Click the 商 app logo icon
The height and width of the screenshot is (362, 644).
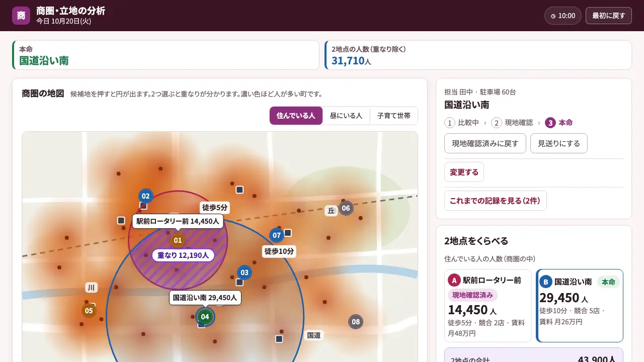(x=21, y=16)
